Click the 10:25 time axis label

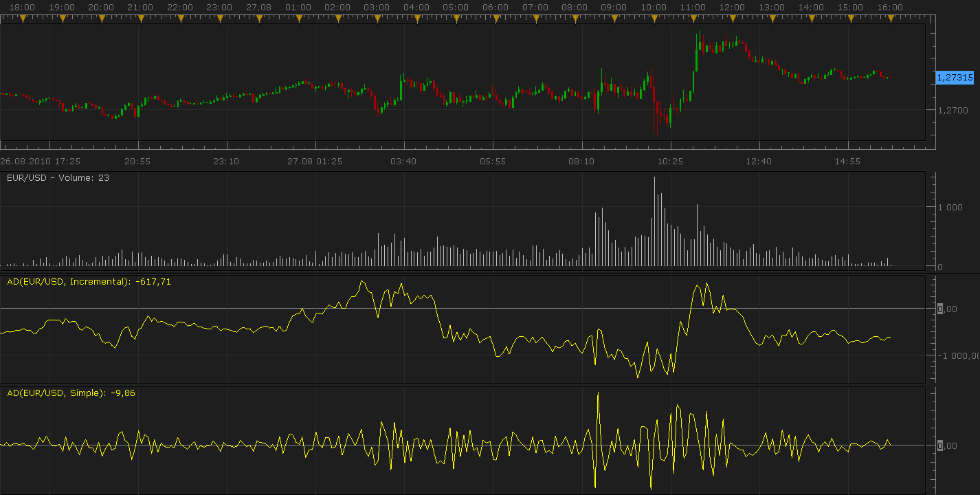[x=670, y=162]
